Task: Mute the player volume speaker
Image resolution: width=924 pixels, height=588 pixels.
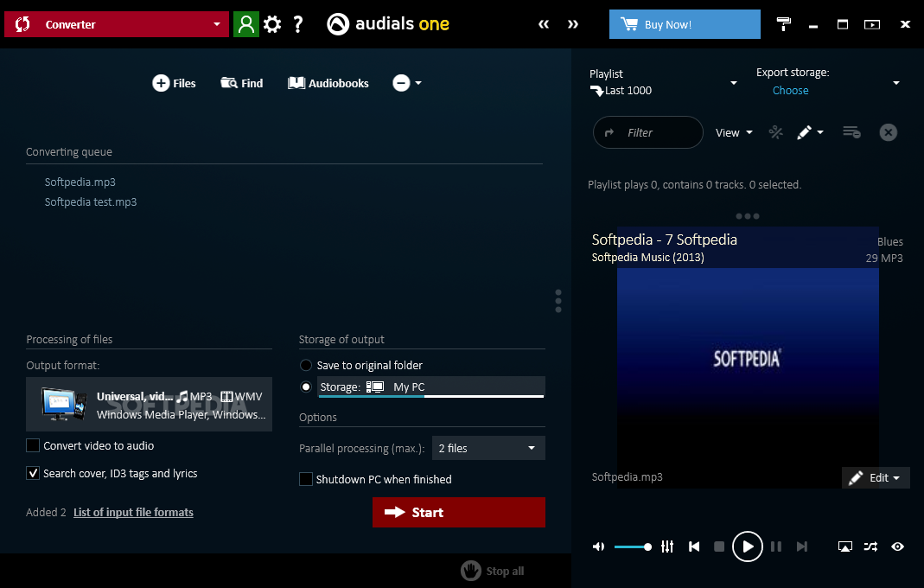Action: (x=598, y=546)
